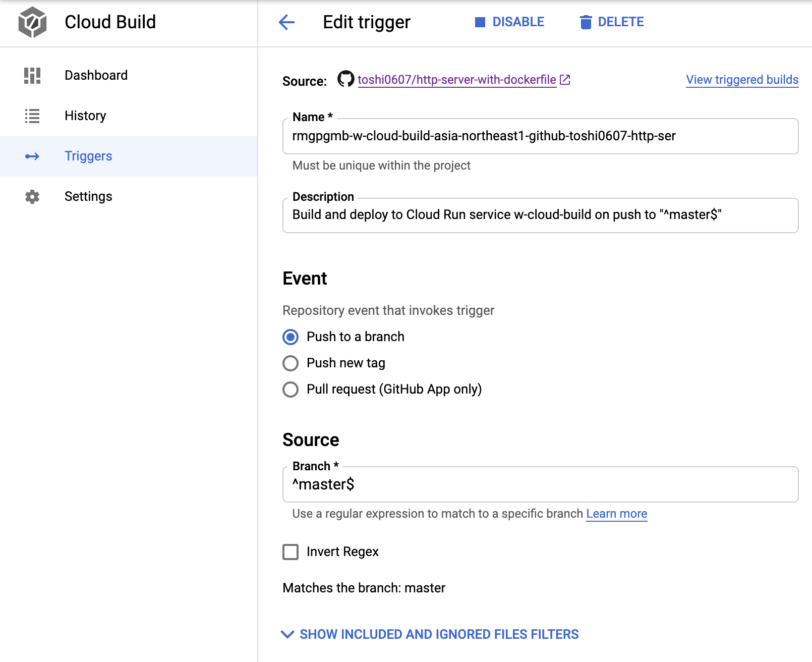This screenshot has height=662, width=812.
Task: Open the Dashboard menu item
Action: click(x=129, y=76)
